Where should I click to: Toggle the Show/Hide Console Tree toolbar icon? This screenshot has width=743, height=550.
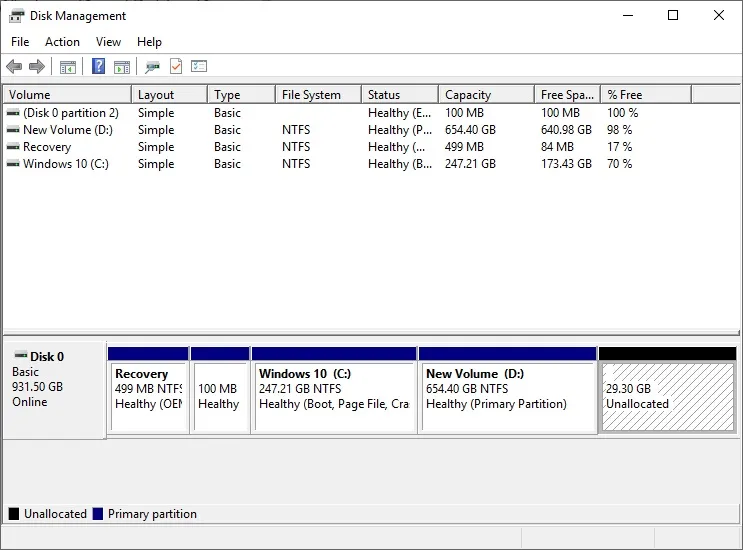pyautogui.click(x=68, y=67)
